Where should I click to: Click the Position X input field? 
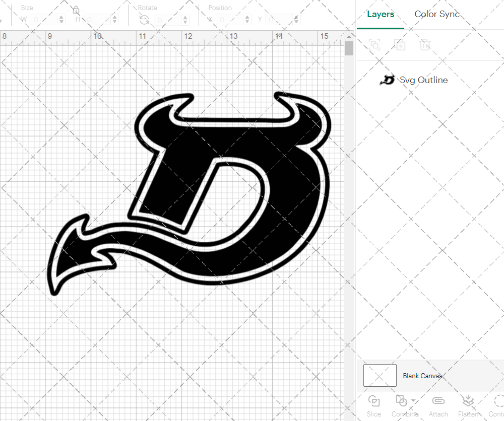230,20
